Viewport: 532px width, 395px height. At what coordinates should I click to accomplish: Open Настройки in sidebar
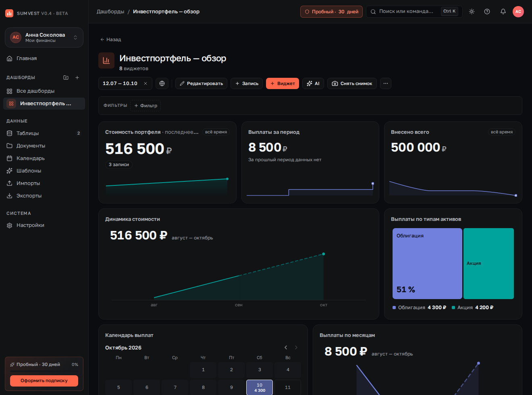tap(44, 225)
